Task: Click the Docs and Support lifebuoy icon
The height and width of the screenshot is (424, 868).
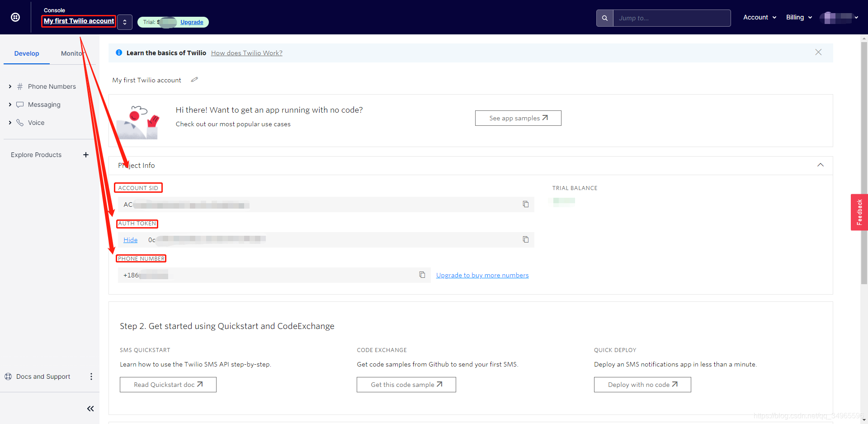Action: pyautogui.click(x=8, y=376)
